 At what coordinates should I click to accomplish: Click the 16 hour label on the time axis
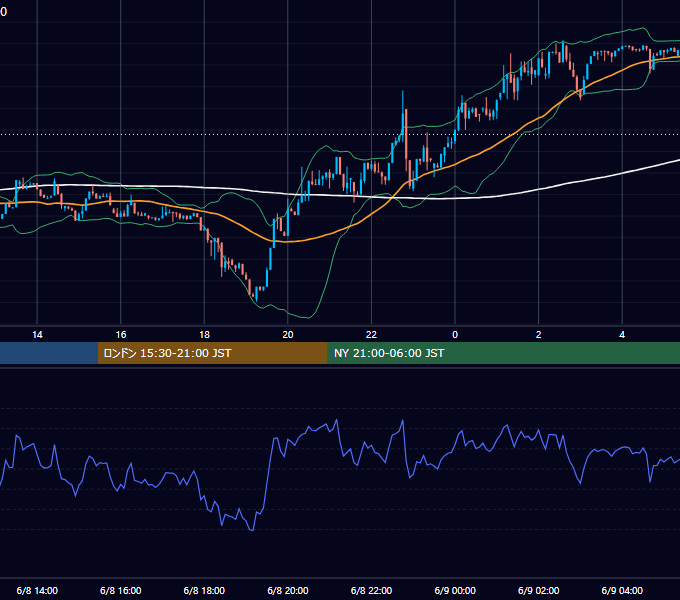121,334
